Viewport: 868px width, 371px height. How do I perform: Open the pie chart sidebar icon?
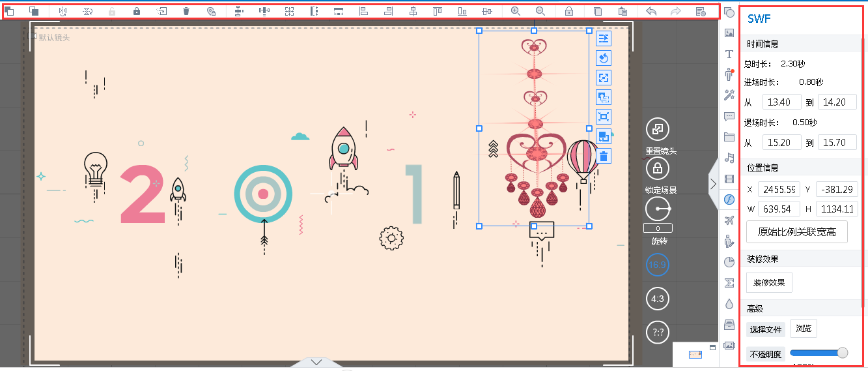729,262
